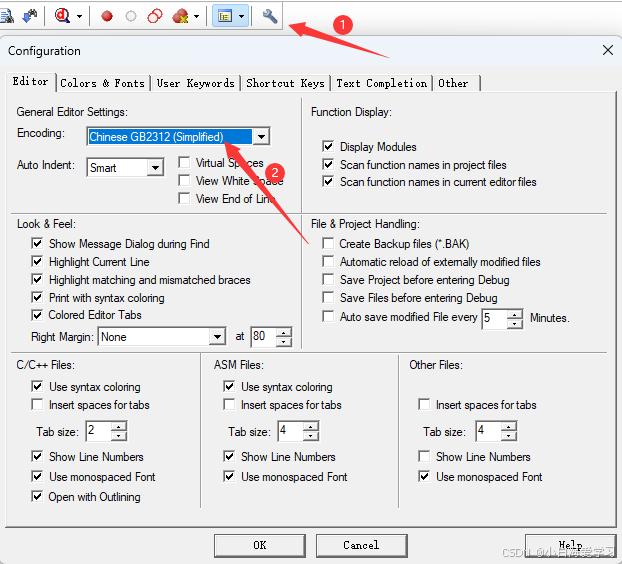Decrease the ASM Tab size
The image size is (622, 564).
pyautogui.click(x=311, y=436)
